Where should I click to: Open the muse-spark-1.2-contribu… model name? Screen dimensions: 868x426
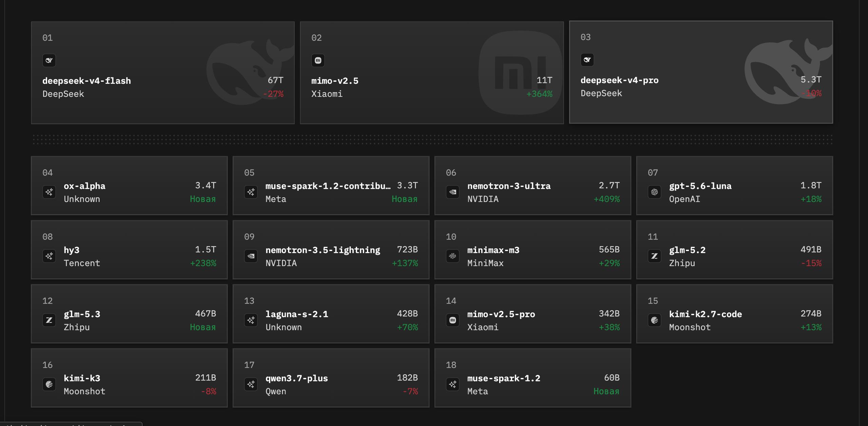(x=328, y=186)
